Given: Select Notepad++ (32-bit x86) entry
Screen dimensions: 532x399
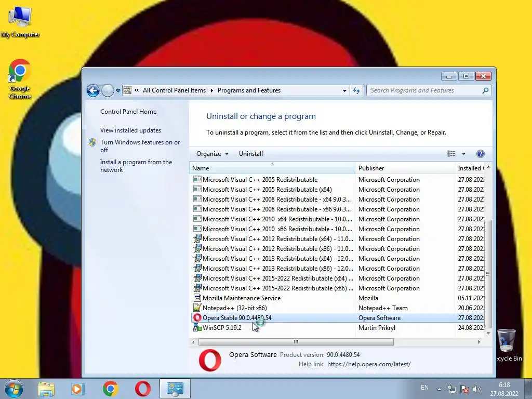Looking at the screenshot, I should (x=338, y=308).
